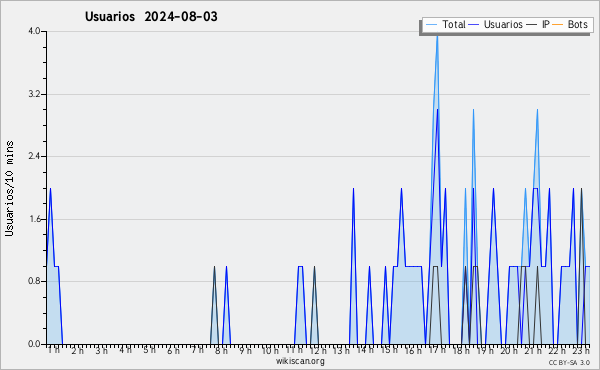The width and height of the screenshot is (600, 370).
Task: Click the dark blue Usuarios legend line
Action: coord(474,25)
